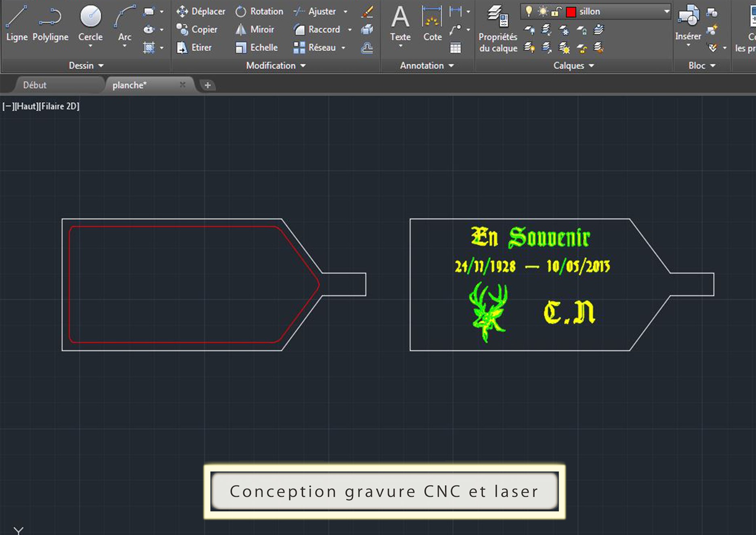Viewport: 756px width, 535px height.
Task: Start the Miroir mirror command
Action: coord(255,30)
